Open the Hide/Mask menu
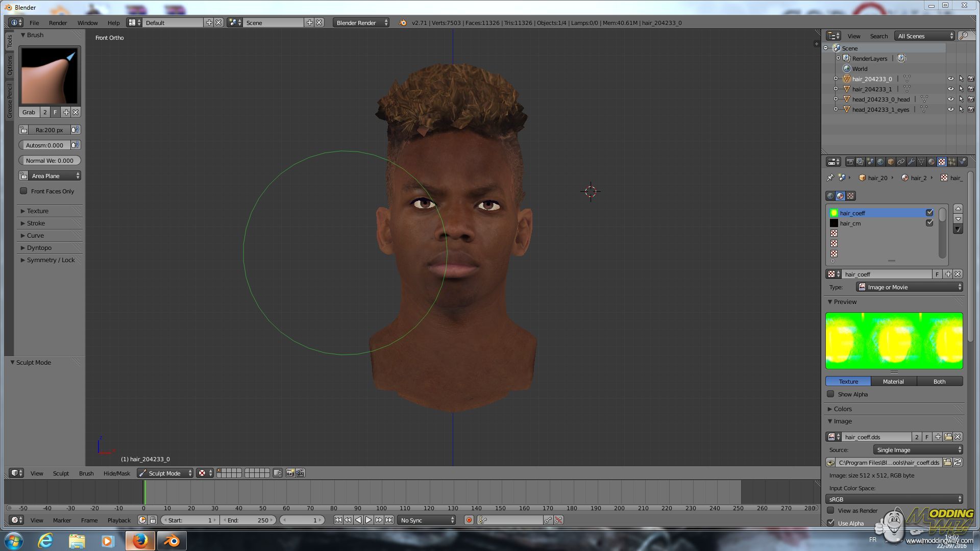Image resolution: width=980 pixels, height=551 pixels. coord(116,473)
